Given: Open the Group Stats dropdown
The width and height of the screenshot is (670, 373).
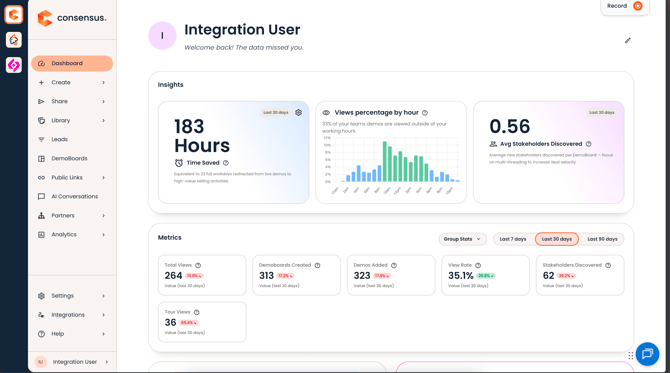Looking at the screenshot, I should 462,239.
